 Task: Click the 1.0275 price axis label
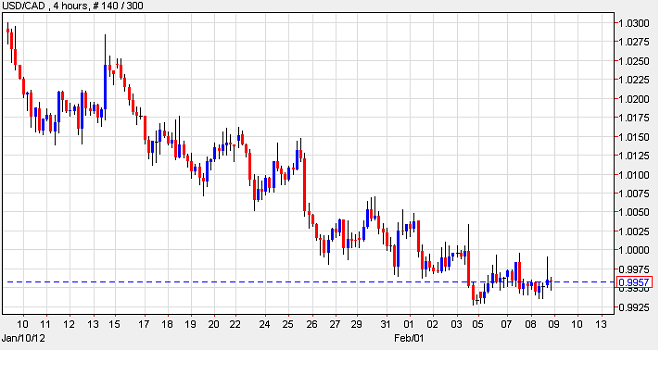(634, 42)
